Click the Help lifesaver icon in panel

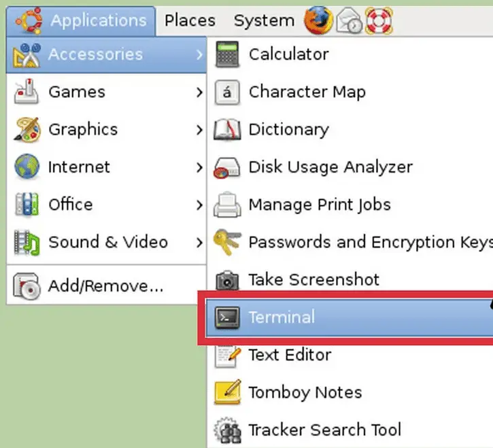(379, 21)
